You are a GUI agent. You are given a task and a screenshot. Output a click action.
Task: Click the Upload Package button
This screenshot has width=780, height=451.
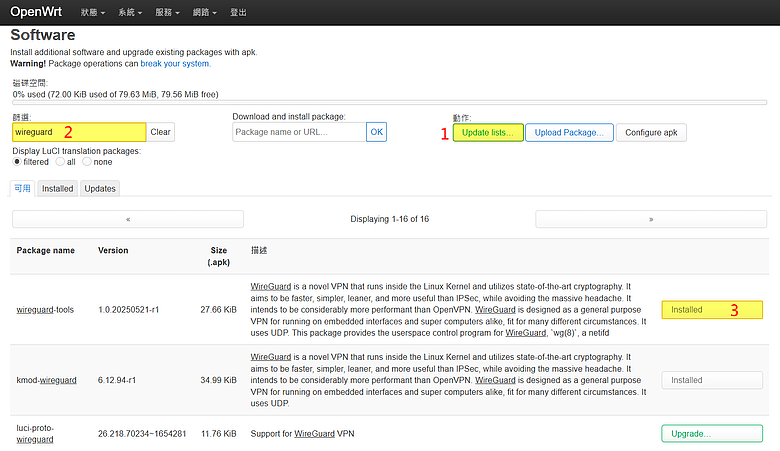click(569, 132)
